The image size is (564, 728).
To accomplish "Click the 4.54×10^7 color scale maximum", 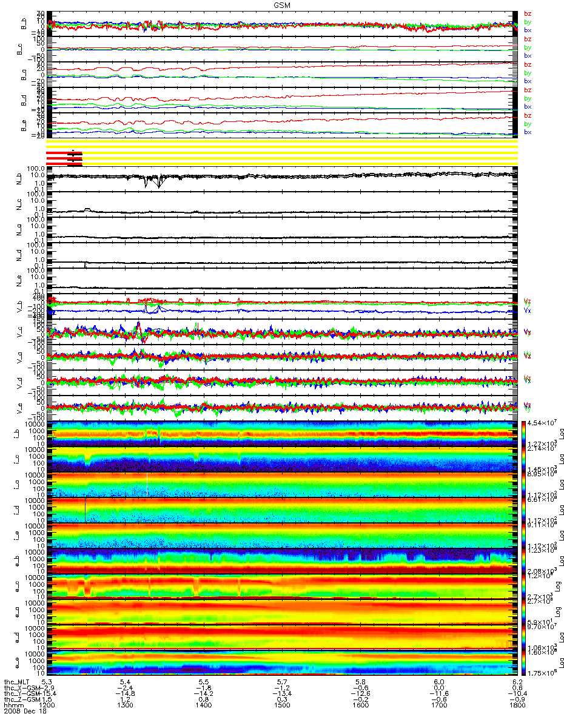I will pos(541,423).
